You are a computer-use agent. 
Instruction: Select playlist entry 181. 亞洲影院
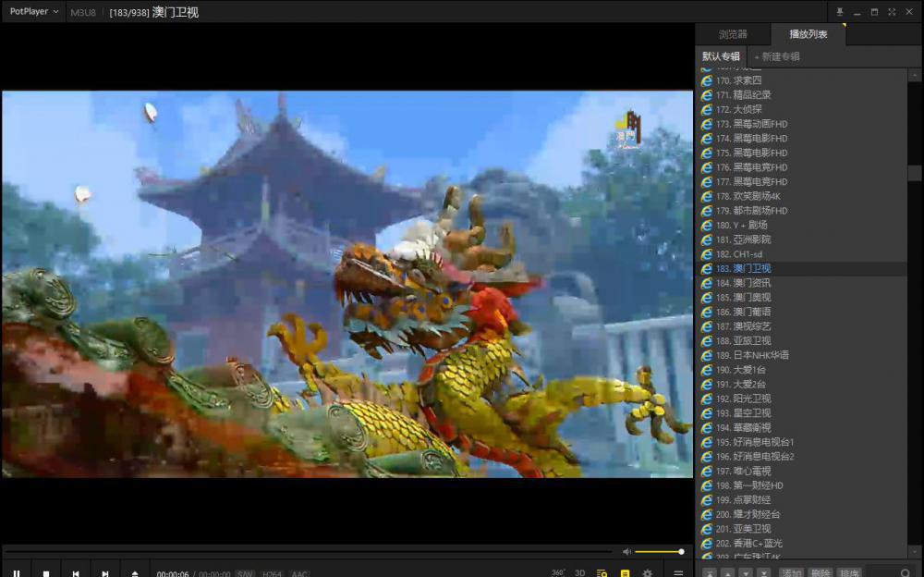(803, 239)
